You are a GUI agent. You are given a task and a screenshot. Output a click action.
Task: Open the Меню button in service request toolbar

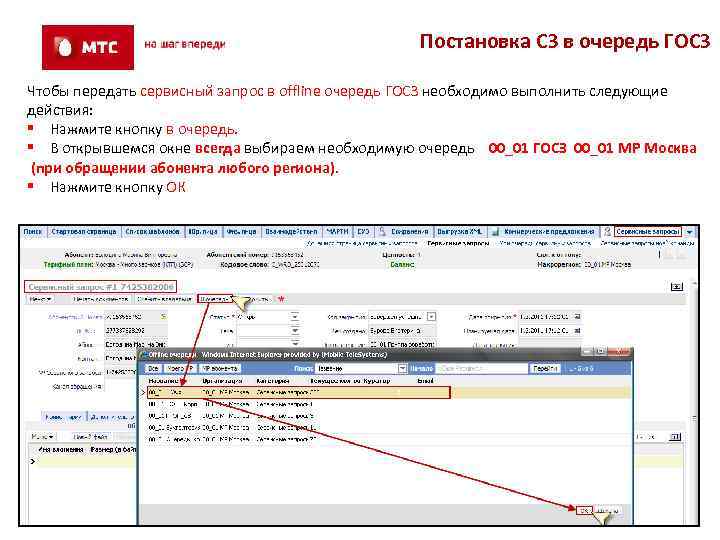click(x=40, y=299)
